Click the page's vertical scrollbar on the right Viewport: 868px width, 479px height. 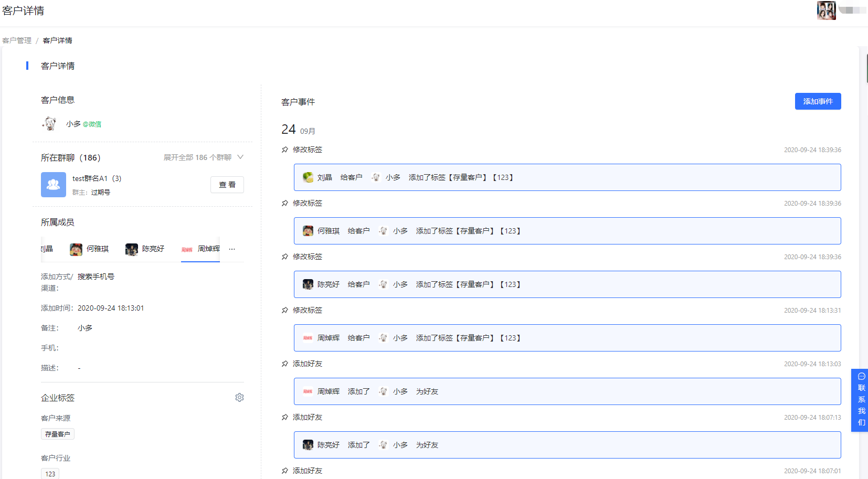[x=866, y=68]
